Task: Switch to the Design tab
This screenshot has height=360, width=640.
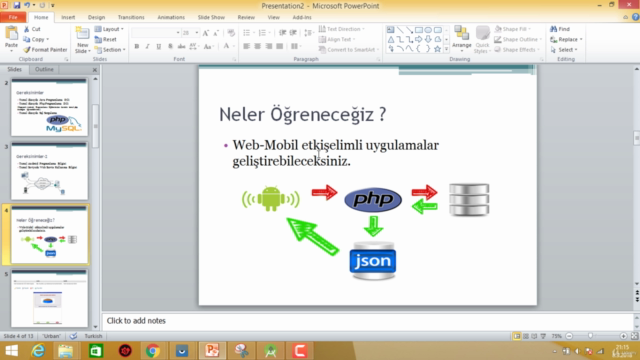Action: (x=96, y=18)
